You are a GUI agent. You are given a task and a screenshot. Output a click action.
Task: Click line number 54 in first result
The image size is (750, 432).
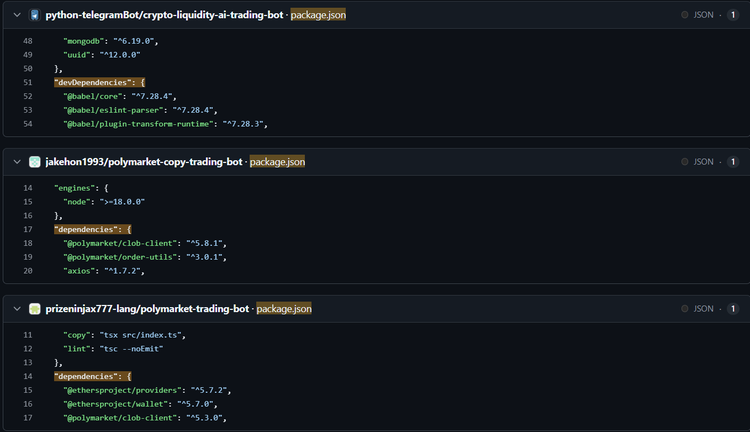point(28,124)
